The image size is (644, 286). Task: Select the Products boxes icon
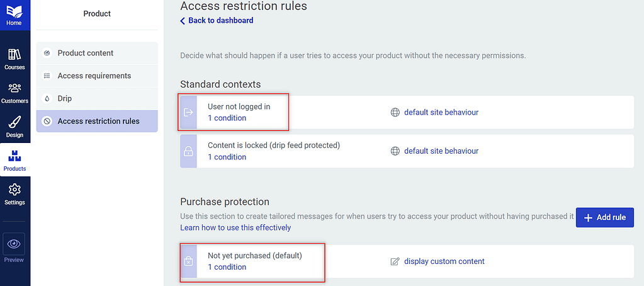click(x=14, y=156)
